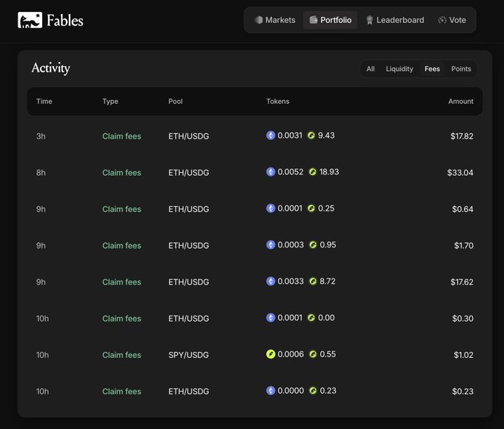The height and width of the screenshot is (429, 504).
Task: Click ETH/USDG pool in the 8h row
Action: (188, 173)
